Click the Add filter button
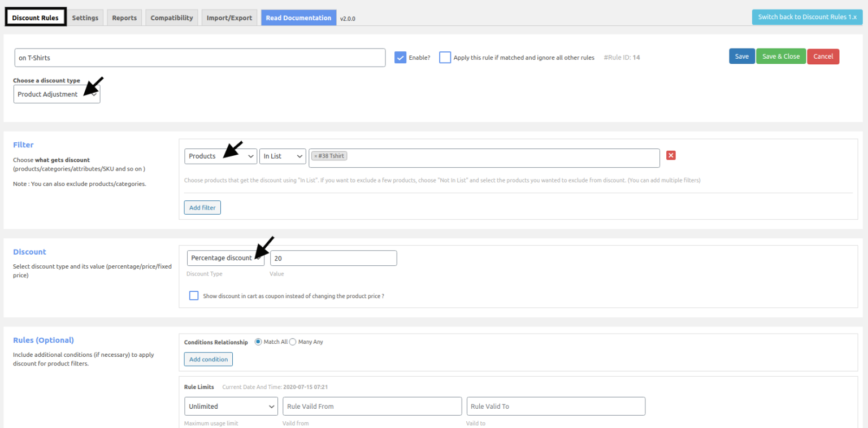This screenshot has width=868, height=428. [202, 207]
